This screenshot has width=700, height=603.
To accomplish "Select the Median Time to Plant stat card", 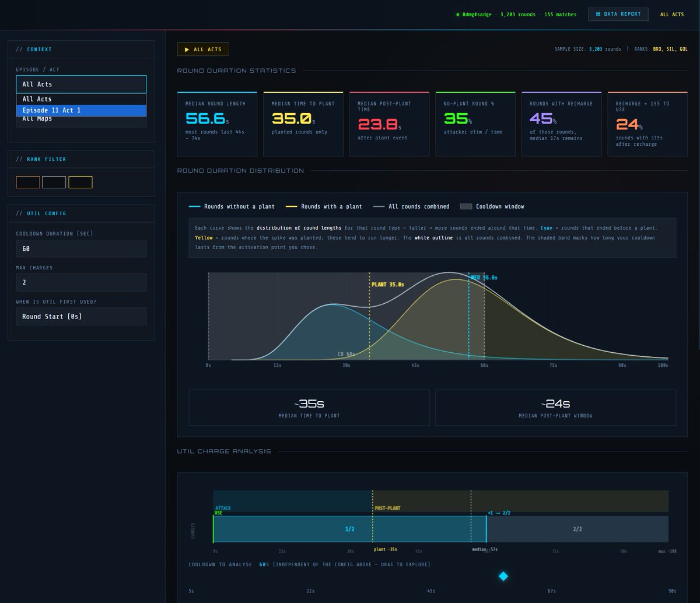I will coord(303,124).
